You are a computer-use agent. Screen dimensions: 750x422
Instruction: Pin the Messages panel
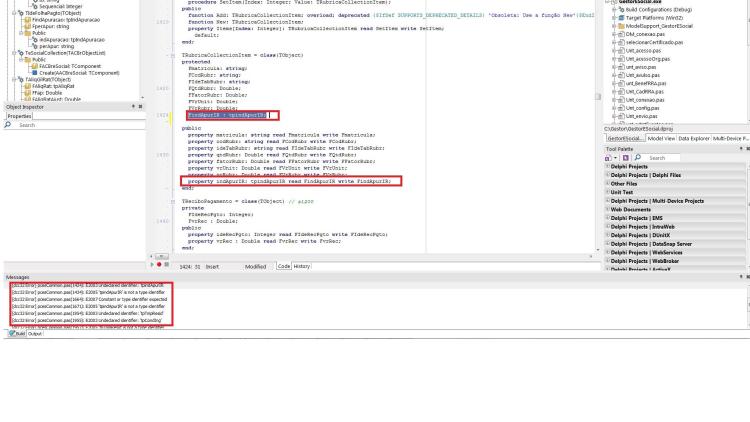(x=741, y=277)
